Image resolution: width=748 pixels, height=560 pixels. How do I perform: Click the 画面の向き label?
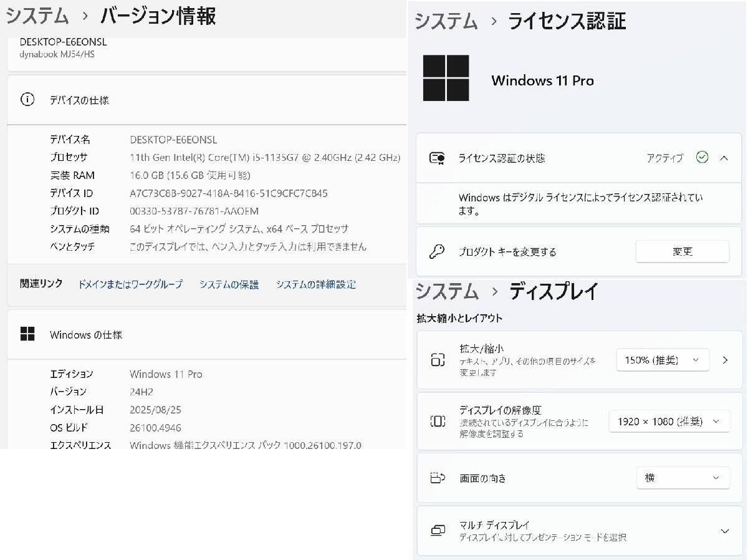point(482,478)
